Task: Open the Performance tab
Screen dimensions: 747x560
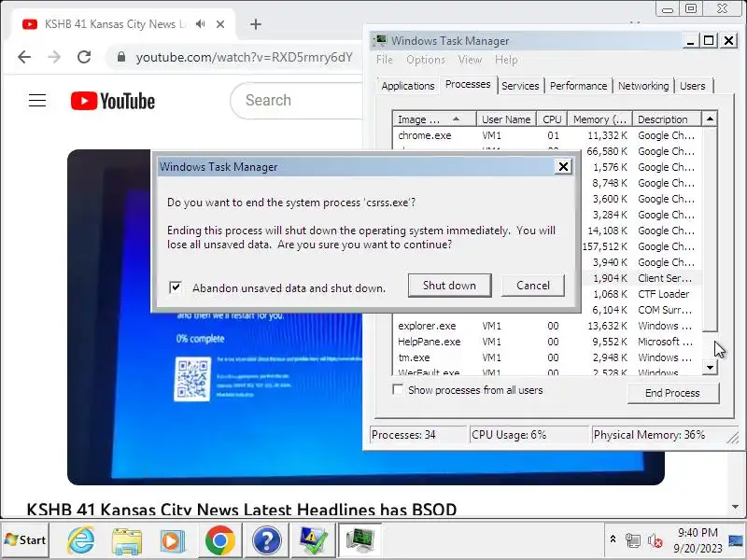Action: point(578,86)
